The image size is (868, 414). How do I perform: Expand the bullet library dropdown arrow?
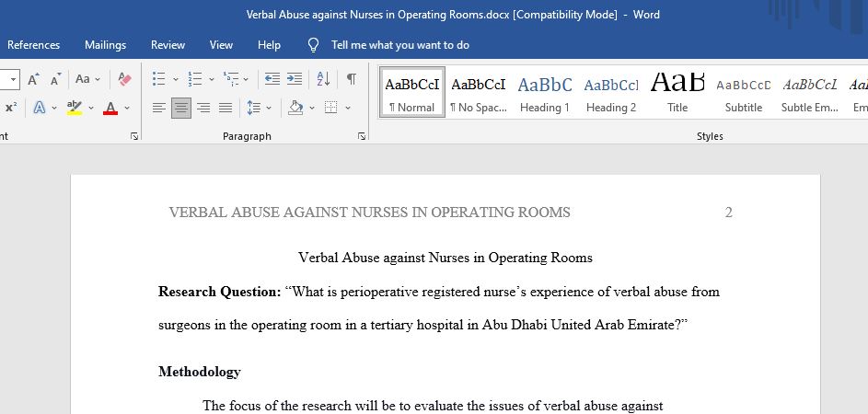[x=176, y=80]
